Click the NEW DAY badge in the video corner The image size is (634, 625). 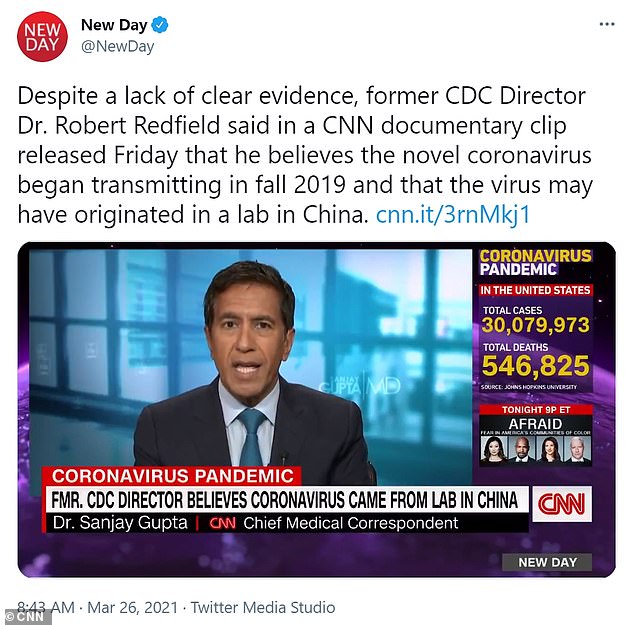[x=547, y=562]
